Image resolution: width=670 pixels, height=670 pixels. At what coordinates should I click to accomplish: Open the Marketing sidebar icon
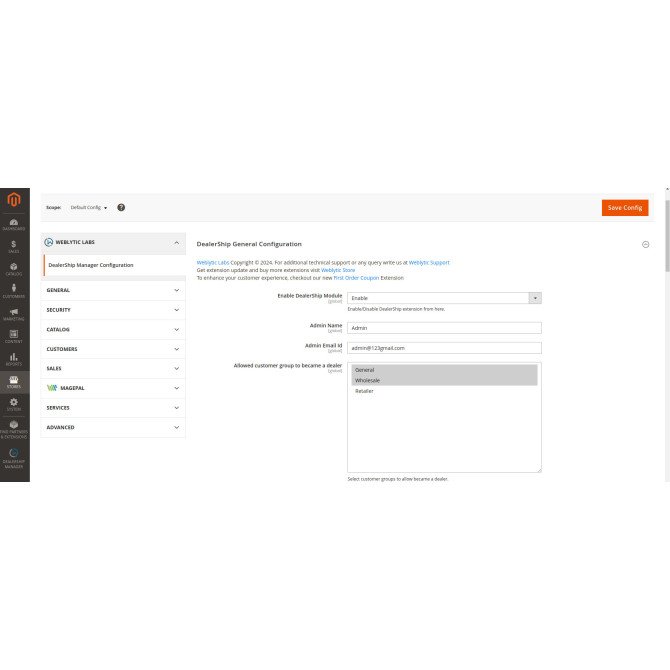pos(14,314)
